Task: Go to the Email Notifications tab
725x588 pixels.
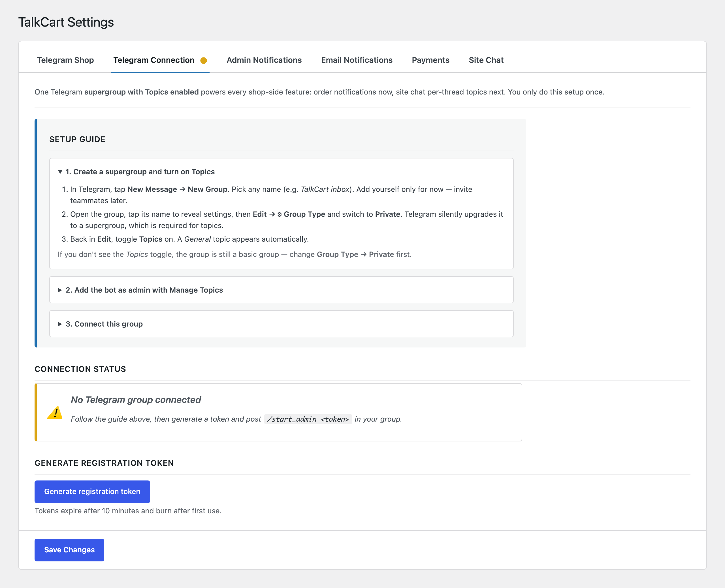Action: [x=357, y=60]
